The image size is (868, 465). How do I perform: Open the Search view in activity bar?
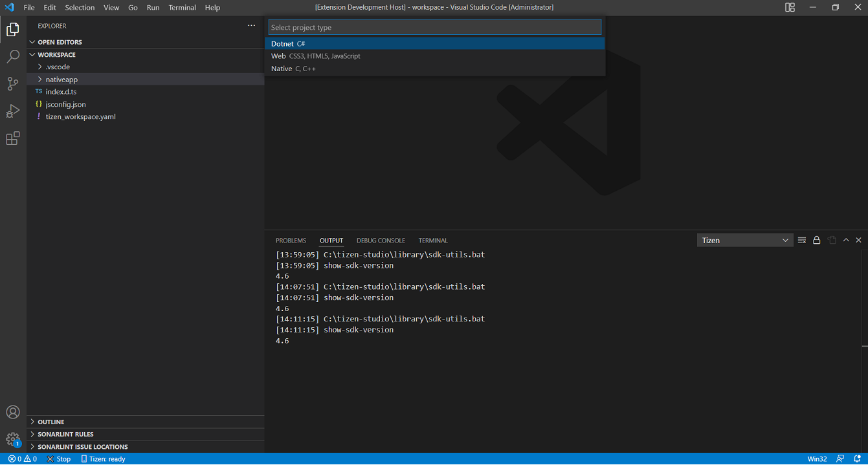pos(13,57)
